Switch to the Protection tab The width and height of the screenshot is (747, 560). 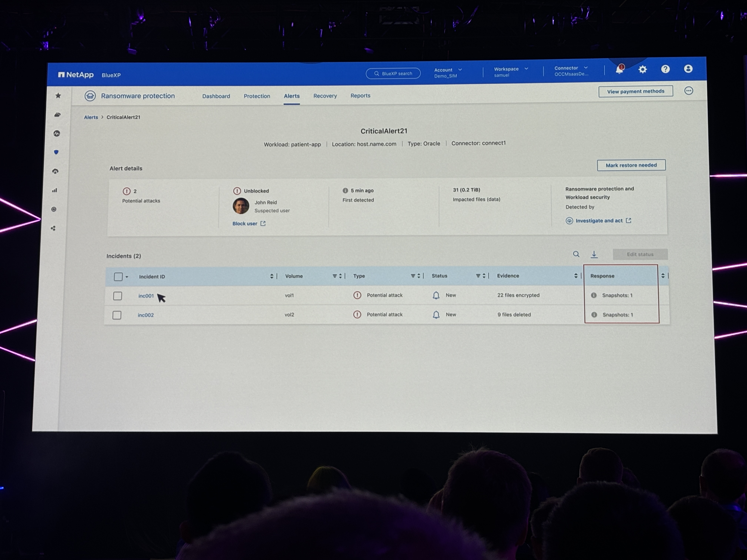(x=257, y=96)
